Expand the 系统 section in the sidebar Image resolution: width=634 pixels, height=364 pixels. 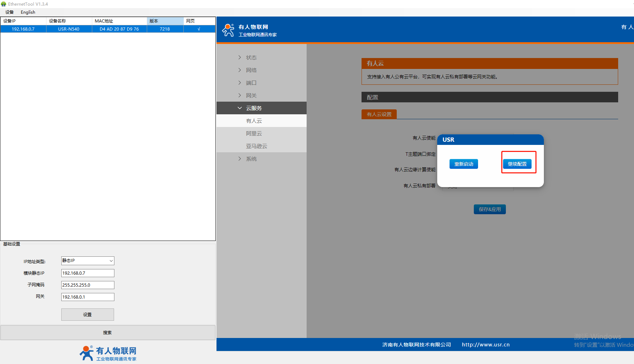click(261, 159)
